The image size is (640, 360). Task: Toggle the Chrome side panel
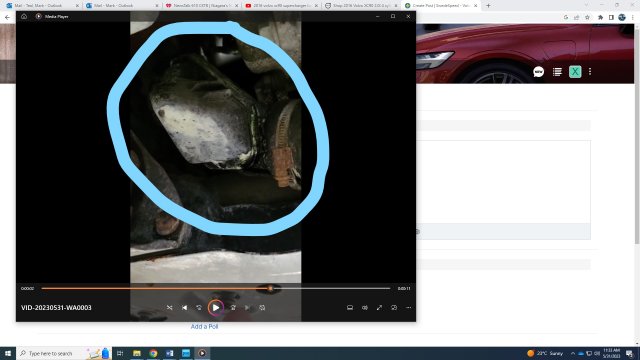click(611, 18)
